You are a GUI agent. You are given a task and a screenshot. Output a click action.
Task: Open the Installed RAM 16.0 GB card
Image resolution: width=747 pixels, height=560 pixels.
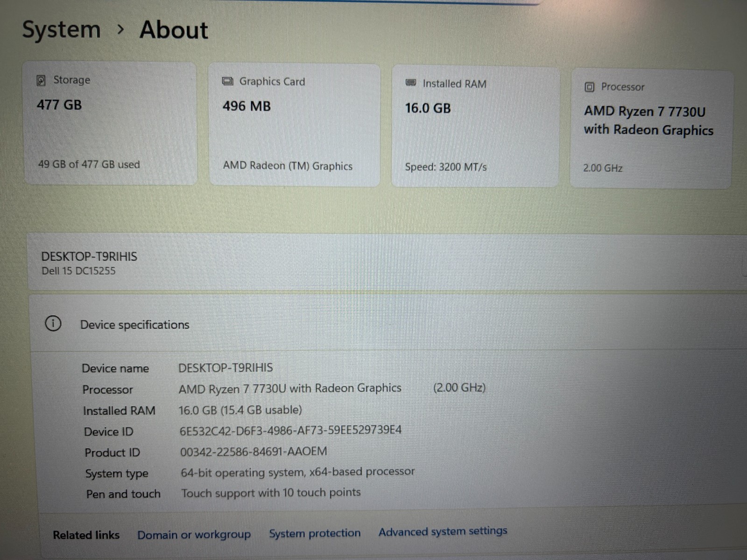click(x=475, y=127)
